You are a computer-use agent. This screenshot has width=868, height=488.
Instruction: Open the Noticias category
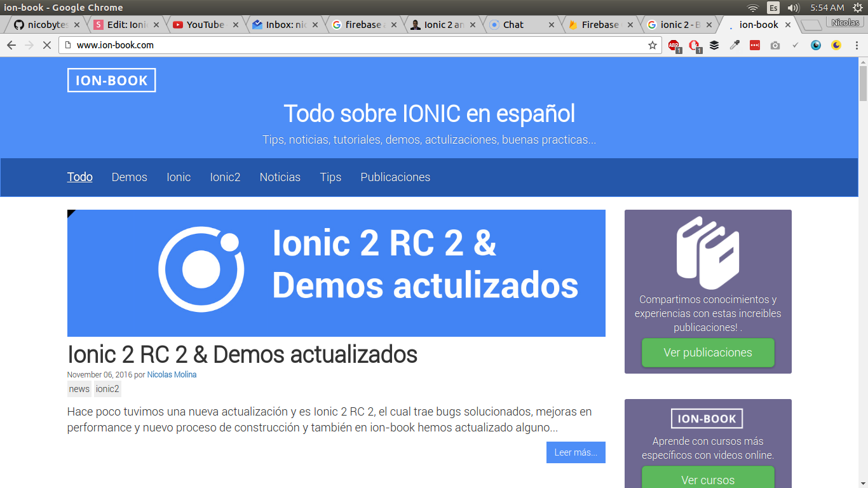pyautogui.click(x=280, y=177)
